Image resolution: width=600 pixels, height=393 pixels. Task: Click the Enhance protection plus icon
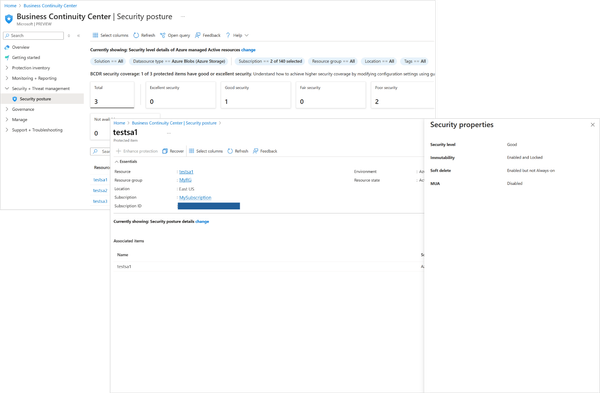pyautogui.click(x=119, y=151)
